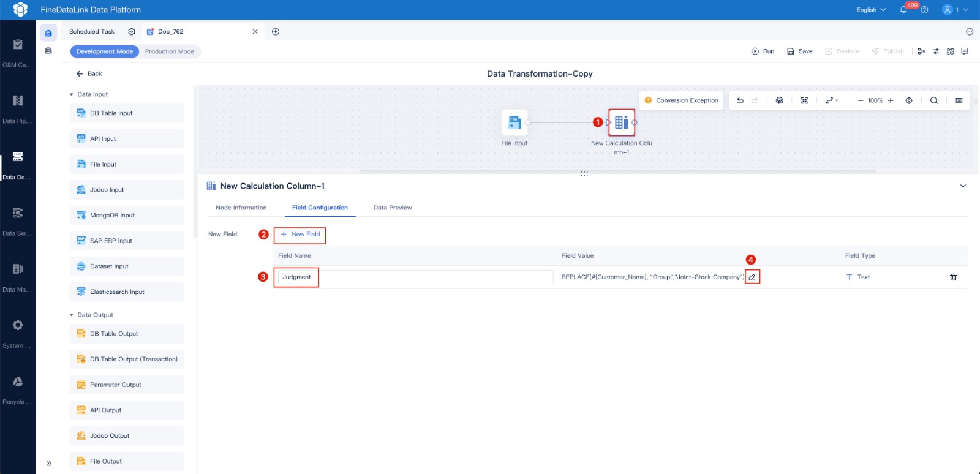
Task: Close the Doc_762 tab
Action: click(x=255, y=32)
